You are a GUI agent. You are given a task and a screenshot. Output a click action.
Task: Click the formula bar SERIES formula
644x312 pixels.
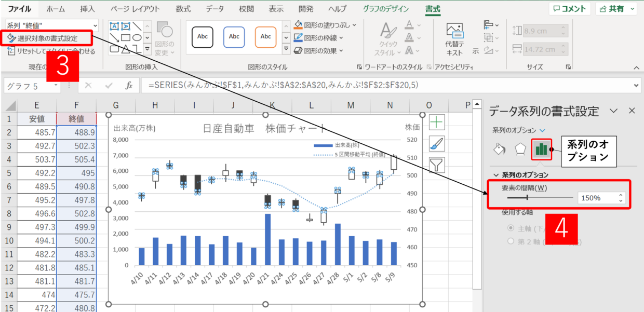283,85
